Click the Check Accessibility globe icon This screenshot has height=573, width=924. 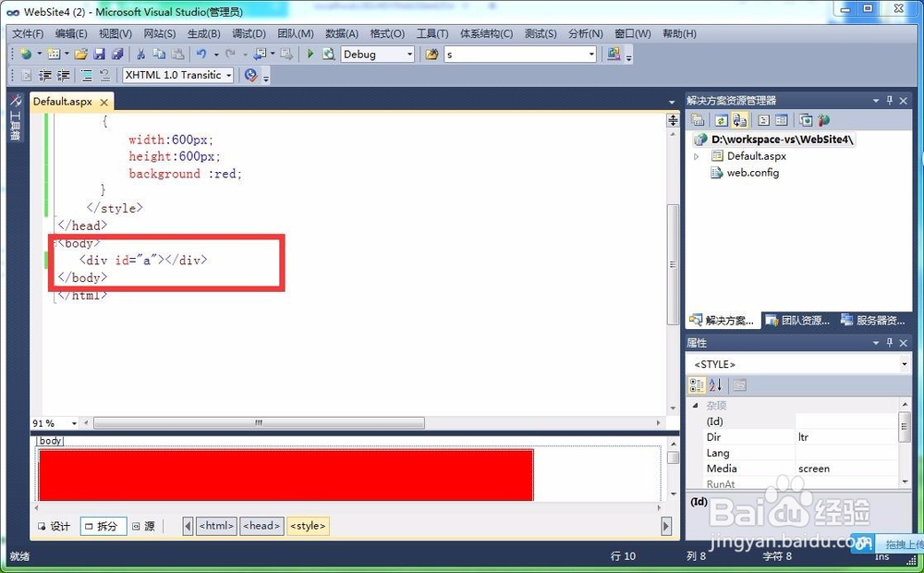[251, 76]
